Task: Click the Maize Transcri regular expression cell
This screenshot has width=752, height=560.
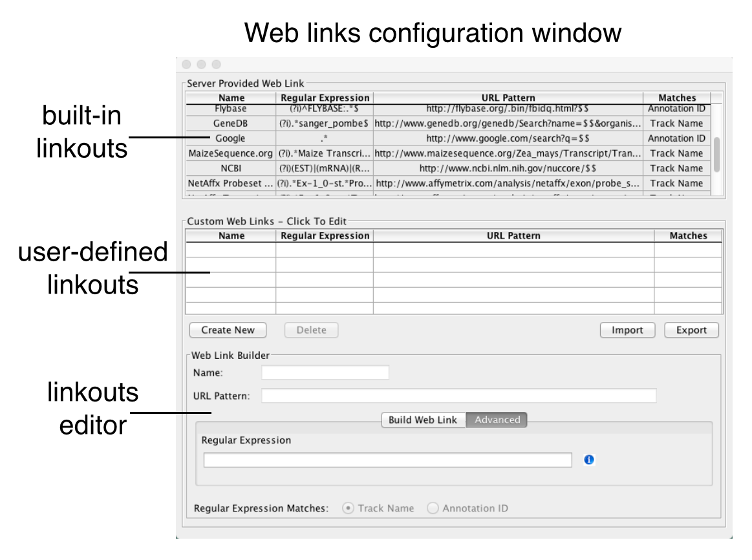Action: click(x=325, y=153)
